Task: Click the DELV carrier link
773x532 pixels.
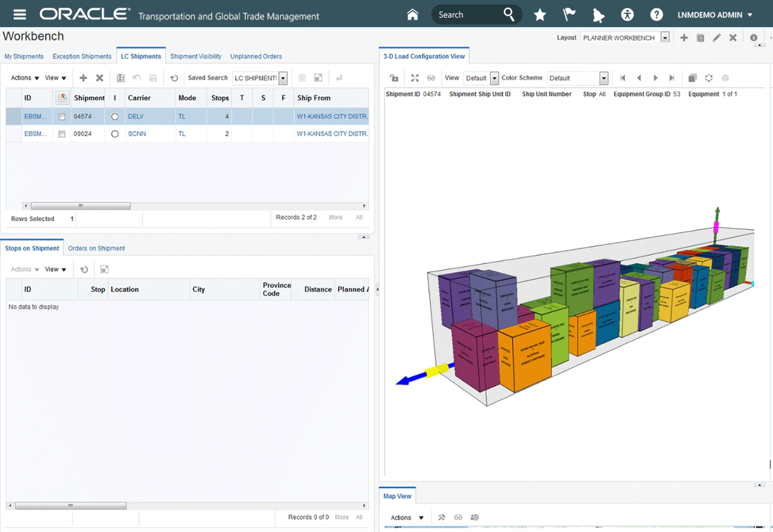Action: pos(136,117)
